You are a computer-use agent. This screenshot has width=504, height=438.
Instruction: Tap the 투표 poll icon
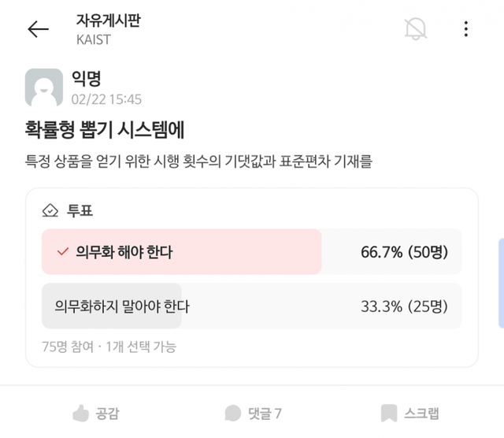[50, 211]
